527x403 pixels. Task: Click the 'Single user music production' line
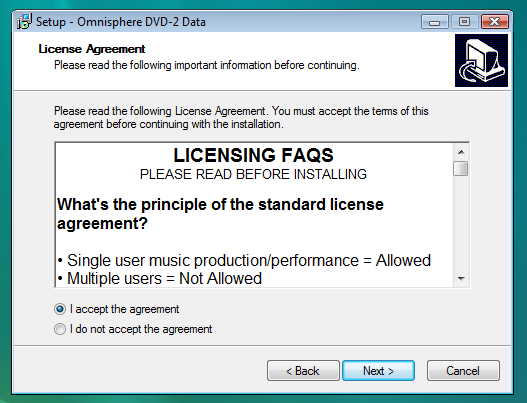[244, 260]
